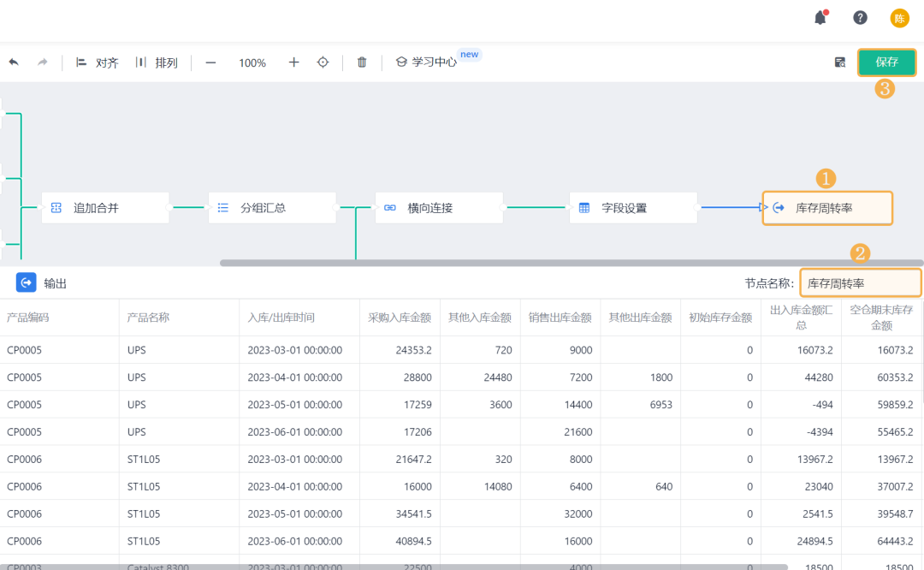The image size is (924, 570).
Task: Click the redo arrow icon
Action: (x=42, y=62)
